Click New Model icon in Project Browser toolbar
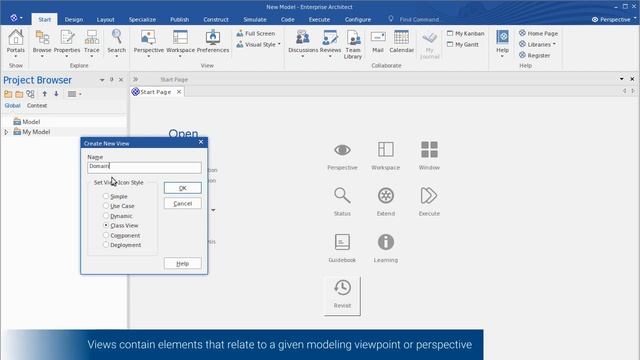 8,94
